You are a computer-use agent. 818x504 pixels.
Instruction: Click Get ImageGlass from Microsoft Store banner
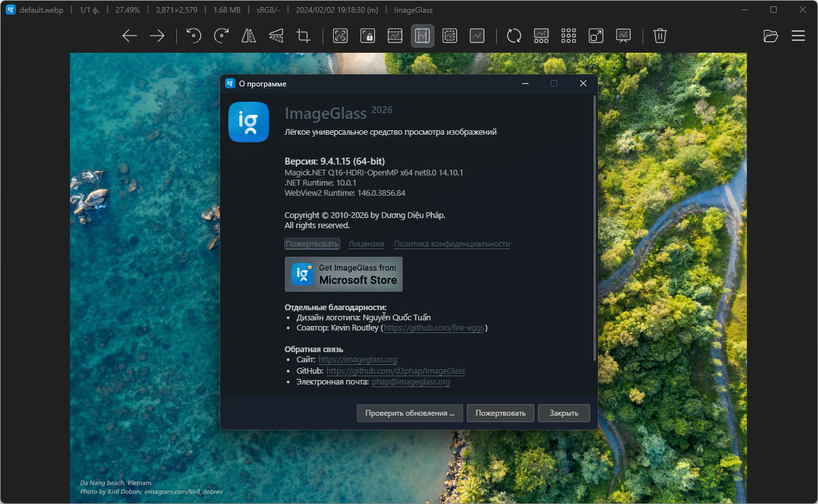[343, 274]
